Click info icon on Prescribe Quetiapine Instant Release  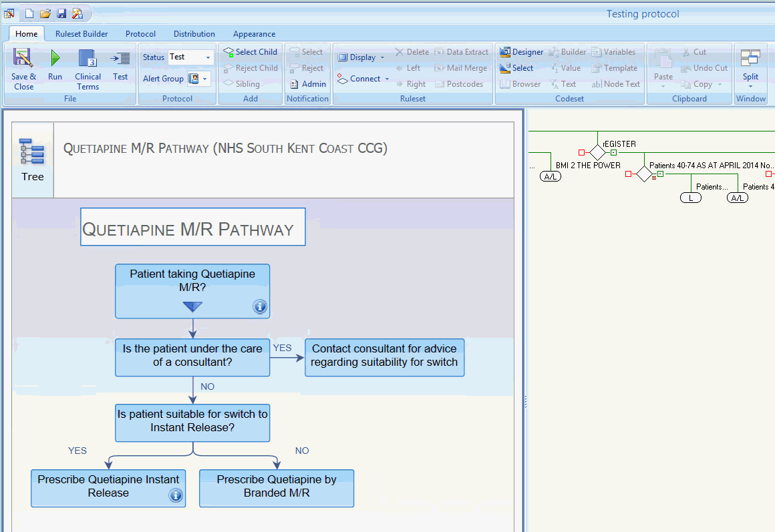(176, 495)
